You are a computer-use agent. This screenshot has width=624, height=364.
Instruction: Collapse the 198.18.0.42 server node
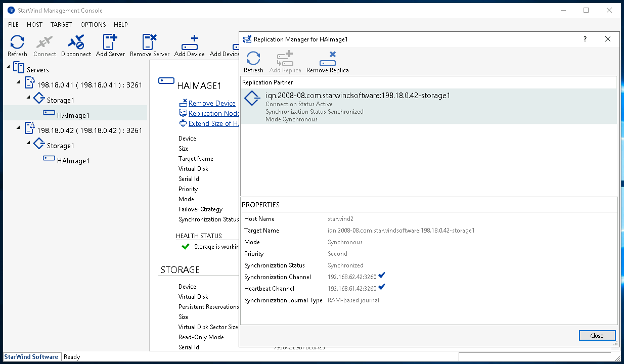(19, 128)
